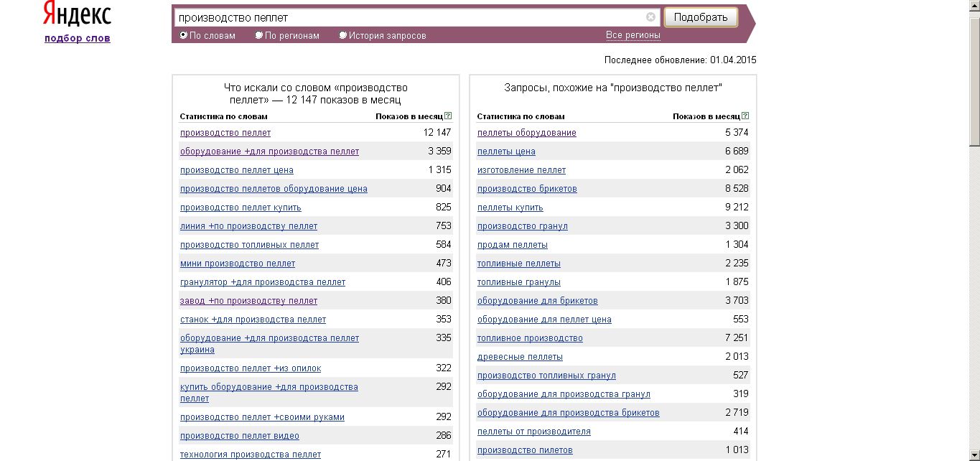Select the топливные гранулы query link
This screenshot has width=980, height=461.
pos(518,282)
